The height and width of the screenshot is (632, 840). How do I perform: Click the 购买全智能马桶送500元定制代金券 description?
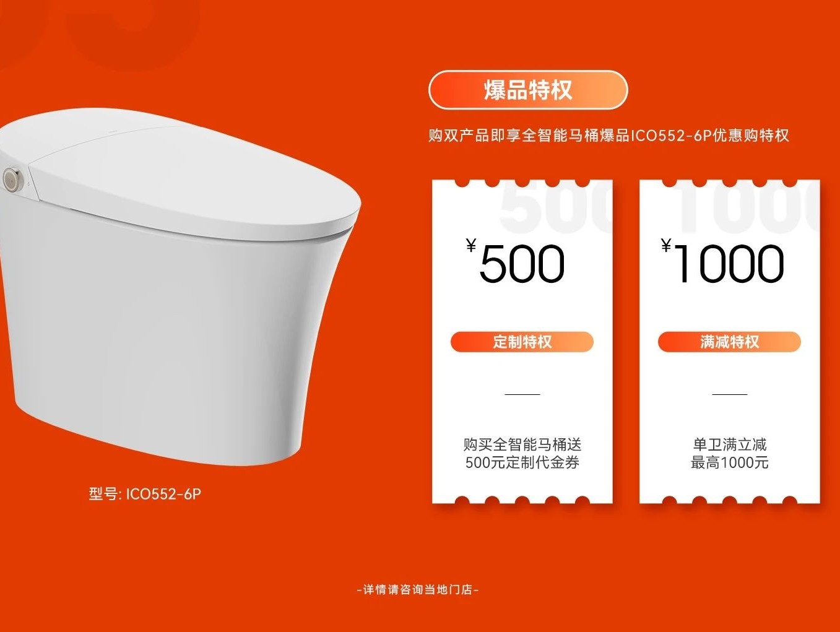click(522, 453)
